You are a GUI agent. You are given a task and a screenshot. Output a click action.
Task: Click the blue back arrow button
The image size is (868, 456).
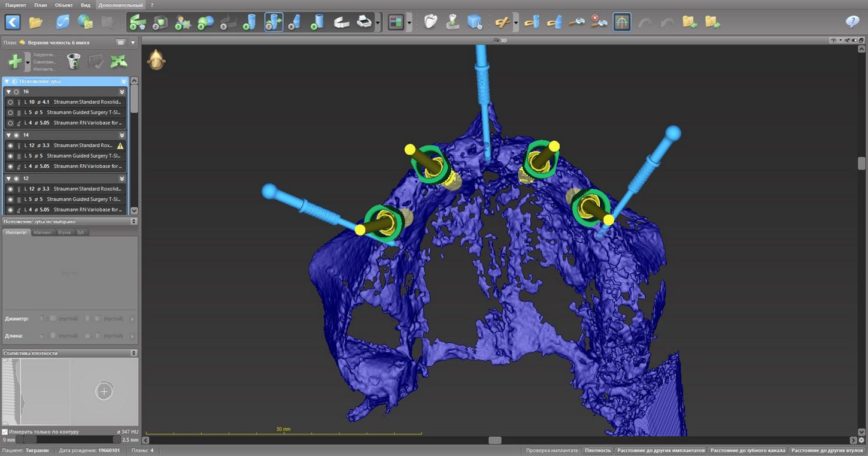point(13,22)
